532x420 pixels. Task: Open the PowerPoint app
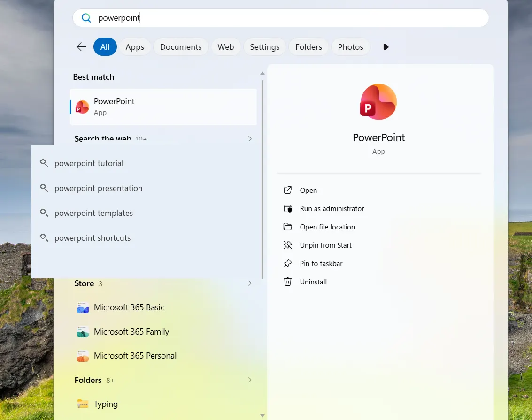pos(308,190)
